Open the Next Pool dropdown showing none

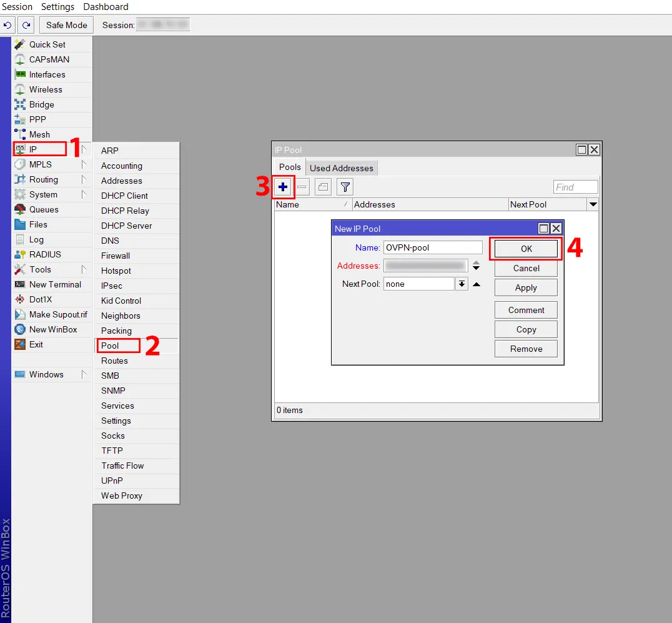click(x=461, y=283)
